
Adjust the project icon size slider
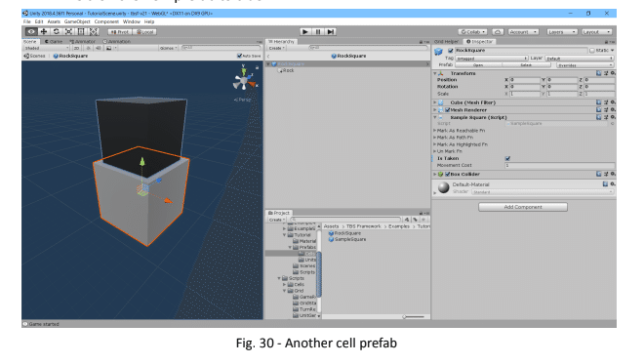414,317
